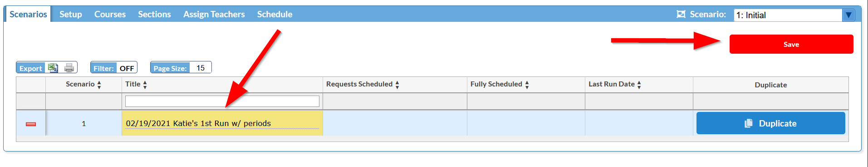
Task: Edit the highlighted scenario title cell
Action: point(222,123)
